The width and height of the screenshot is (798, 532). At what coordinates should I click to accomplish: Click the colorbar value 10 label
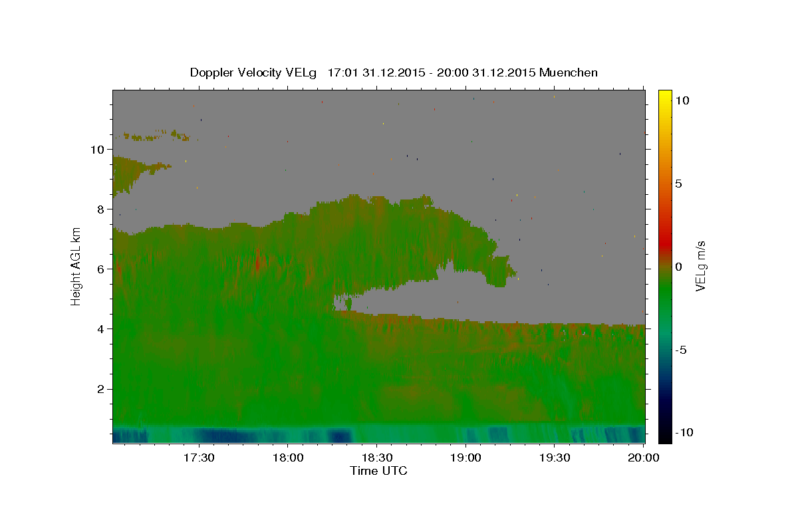(x=682, y=100)
